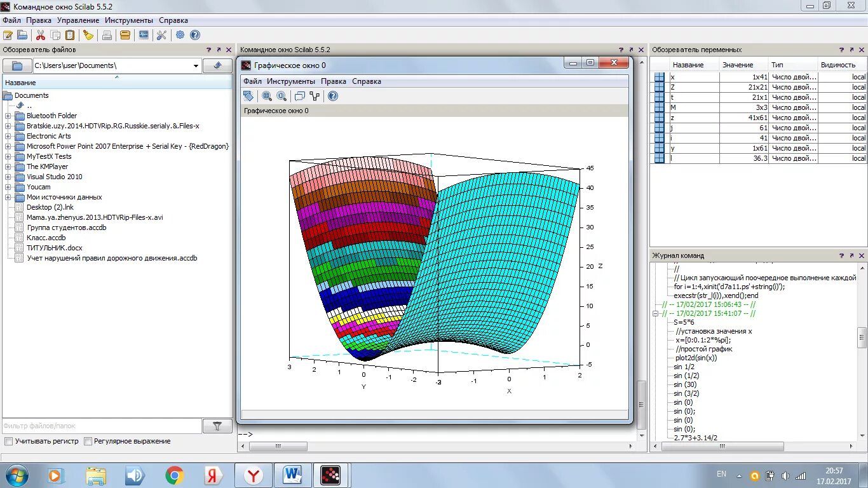The image size is (868, 488).
Task: Click the choose directory folder button
Action: pos(17,65)
